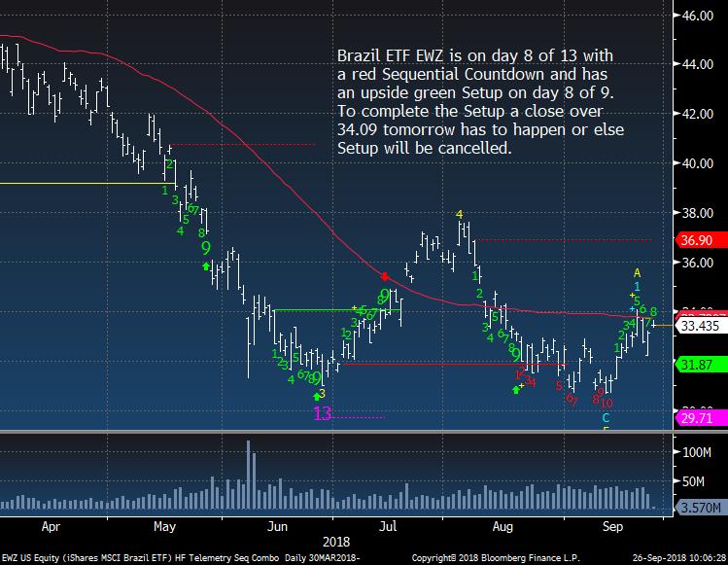Click the 100M volume axis label
Image resolution: width=728 pixels, height=565 pixels.
(x=697, y=452)
